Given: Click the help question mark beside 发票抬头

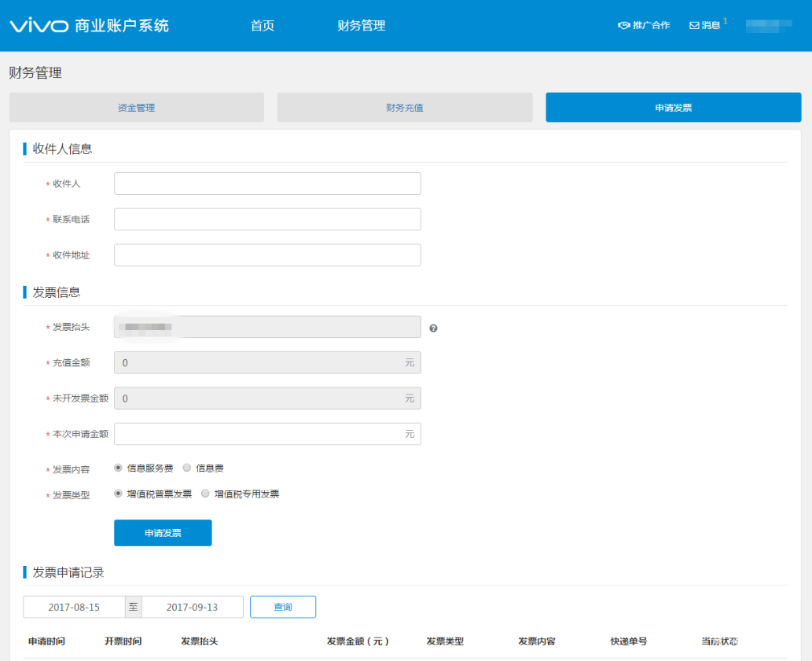Looking at the screenshot, I should coord(433,328).
